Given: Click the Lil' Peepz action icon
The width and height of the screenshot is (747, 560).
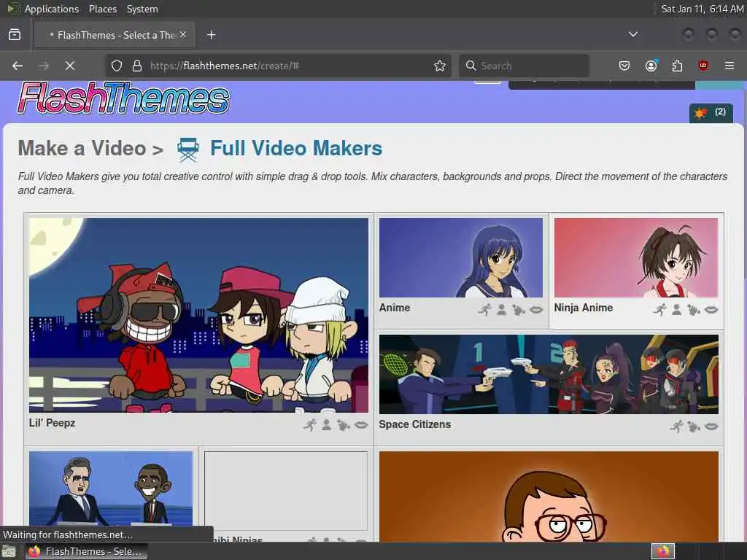Looking at the screenshot, I should point(310,425).
